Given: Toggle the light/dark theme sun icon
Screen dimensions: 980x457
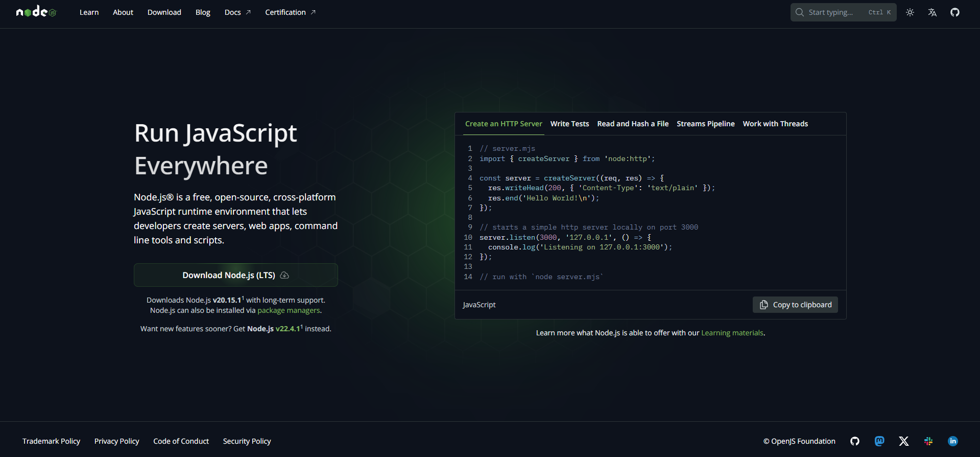Looking at the screenshot, I should point(910,12).
